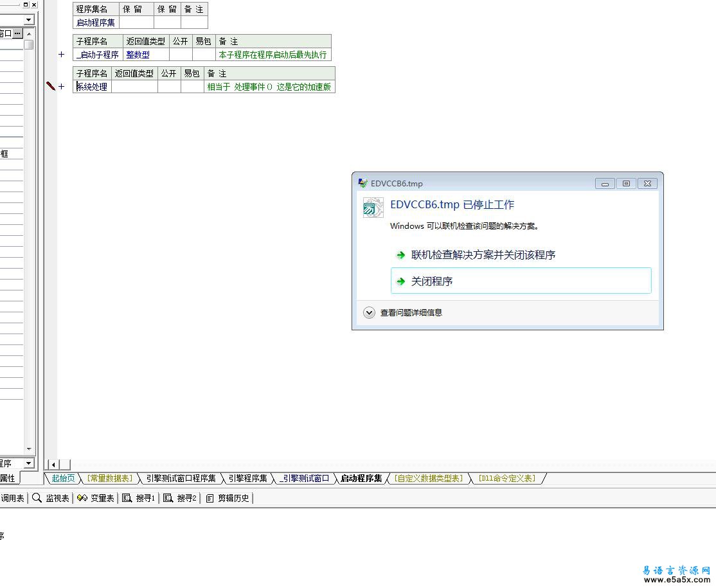The image size is (716, 588).
Task: Open the [常量数据表] tab
Action: click(110, 478)
